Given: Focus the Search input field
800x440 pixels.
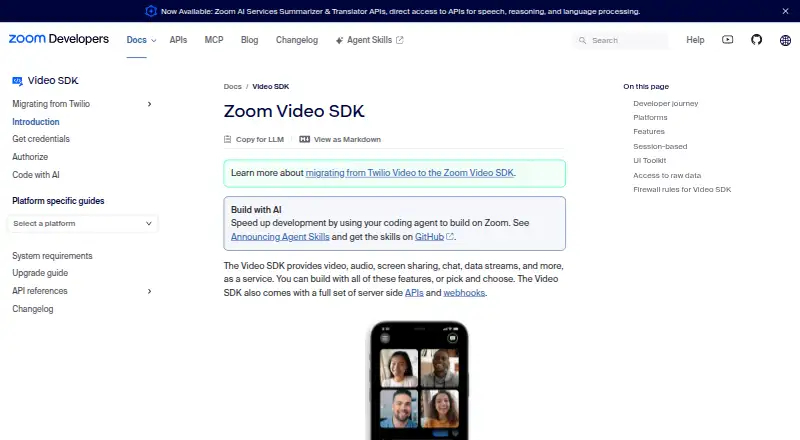Looking at the screenshot, I should 621,40.
